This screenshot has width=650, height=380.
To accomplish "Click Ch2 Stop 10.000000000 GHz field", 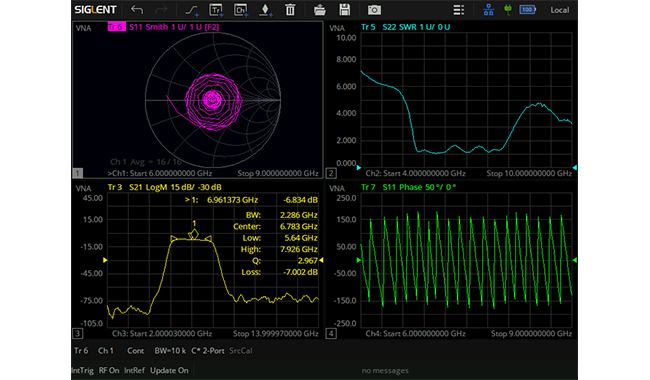I will click(529, 173).
